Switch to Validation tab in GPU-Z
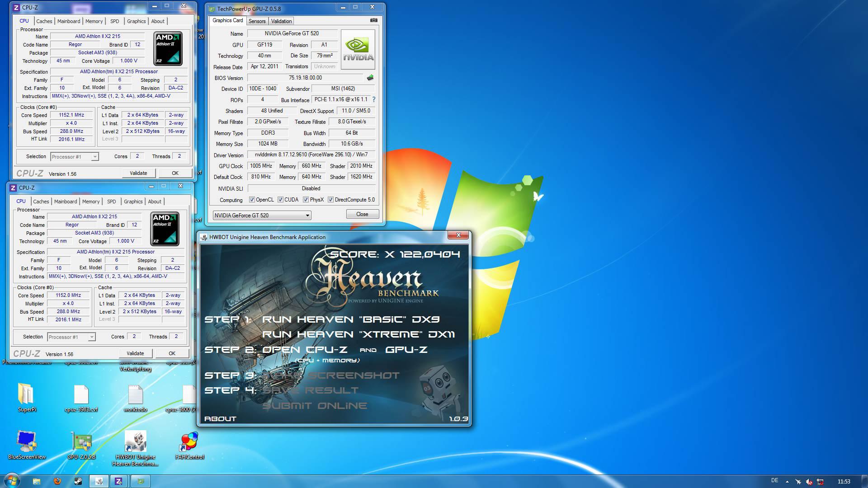This screenshot has height=488, width=868. pyautogui.click(x=281, y=21)
